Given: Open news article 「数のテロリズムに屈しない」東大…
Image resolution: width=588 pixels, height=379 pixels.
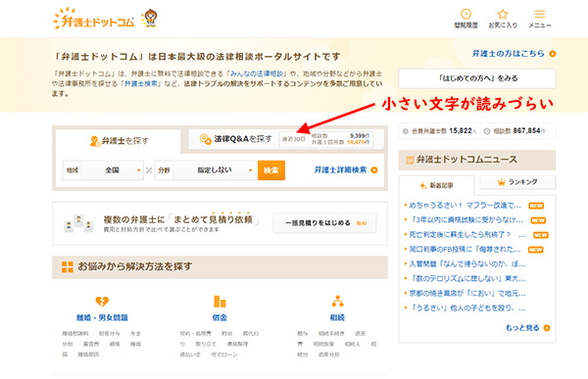Looking at the screenshot, I should point(466,278).
